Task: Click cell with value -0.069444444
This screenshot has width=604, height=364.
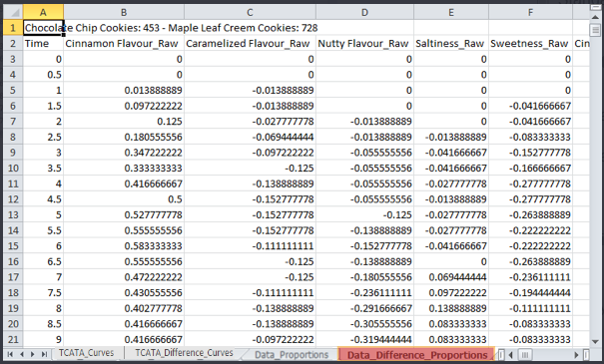Action: (250, 137)
